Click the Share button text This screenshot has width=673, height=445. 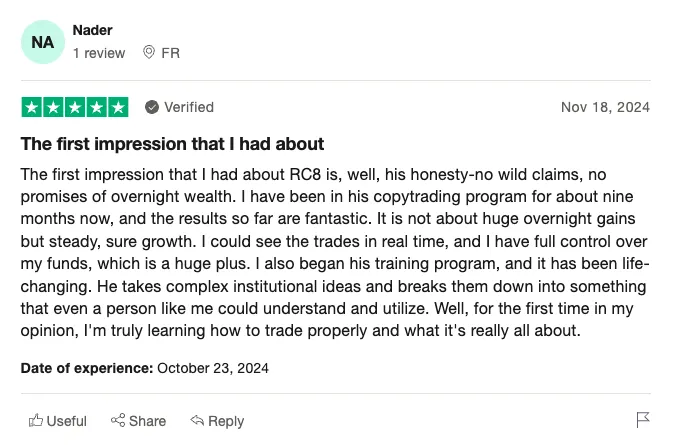pos(147,421)
